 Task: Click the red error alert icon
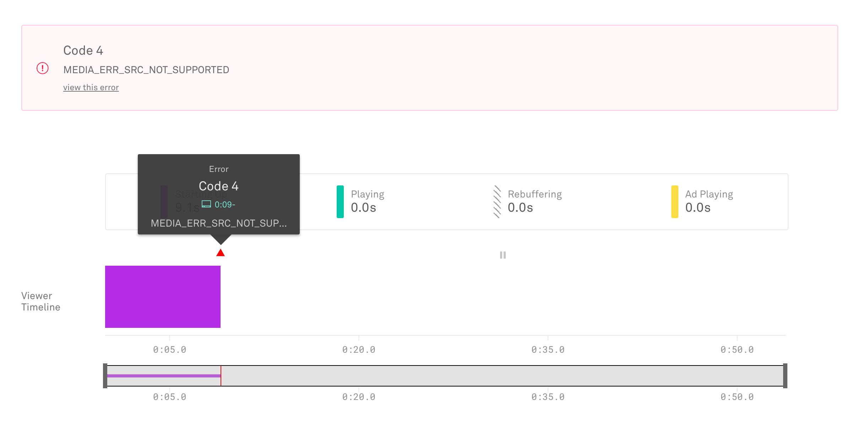click(43, 68)
